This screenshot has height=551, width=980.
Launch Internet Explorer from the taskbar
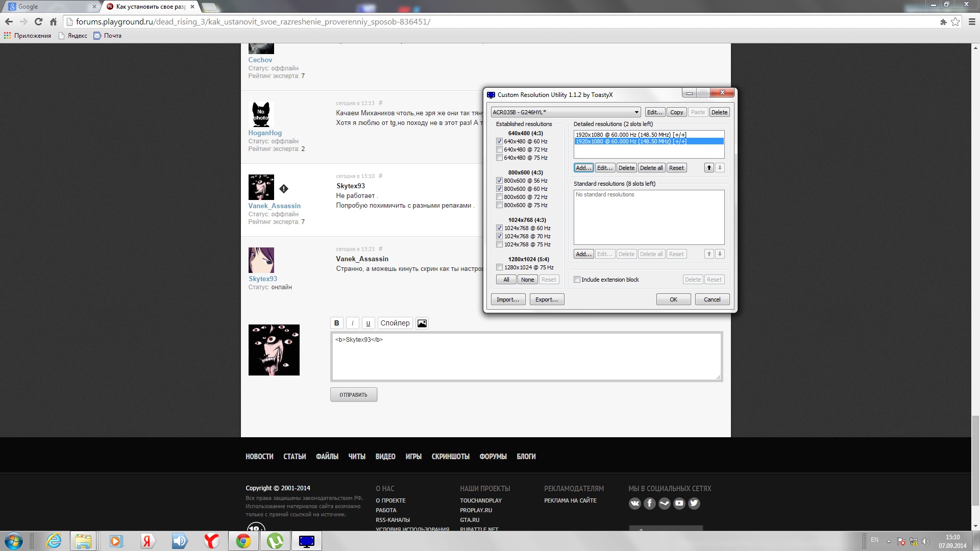tap(54, 541)
